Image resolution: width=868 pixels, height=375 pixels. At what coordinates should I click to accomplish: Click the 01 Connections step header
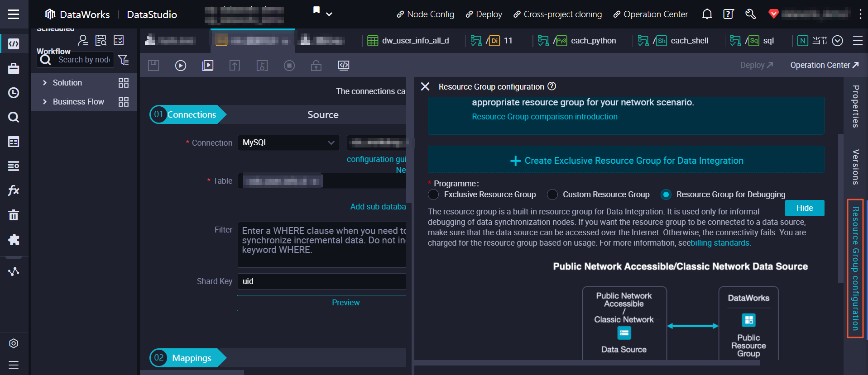pos(188,114)
